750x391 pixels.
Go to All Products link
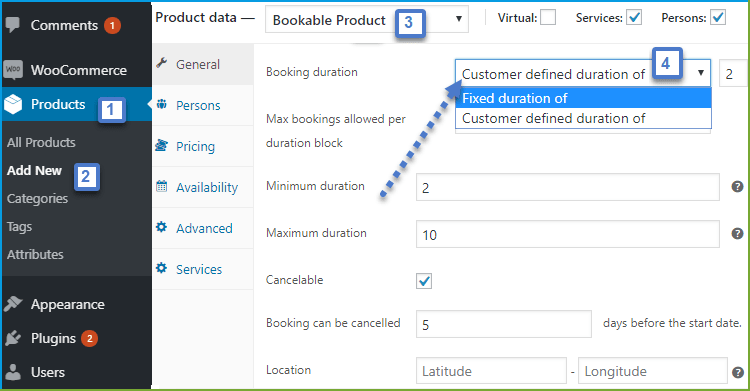[41, 142]
